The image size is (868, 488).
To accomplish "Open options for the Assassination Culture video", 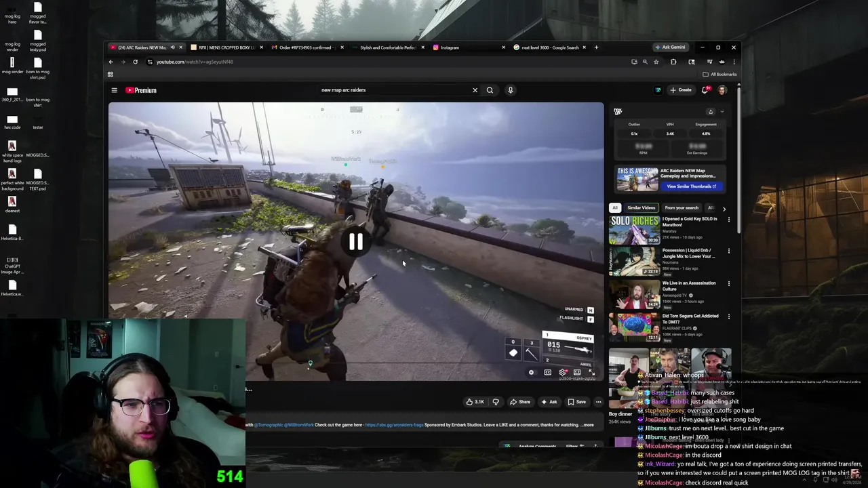I will click(x=729, y=283).
